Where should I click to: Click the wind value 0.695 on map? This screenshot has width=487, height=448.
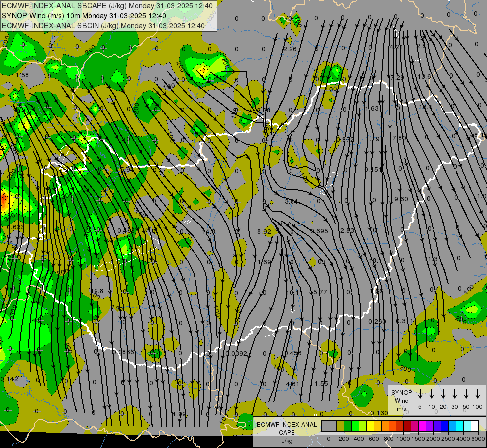(x=319, y=231)
